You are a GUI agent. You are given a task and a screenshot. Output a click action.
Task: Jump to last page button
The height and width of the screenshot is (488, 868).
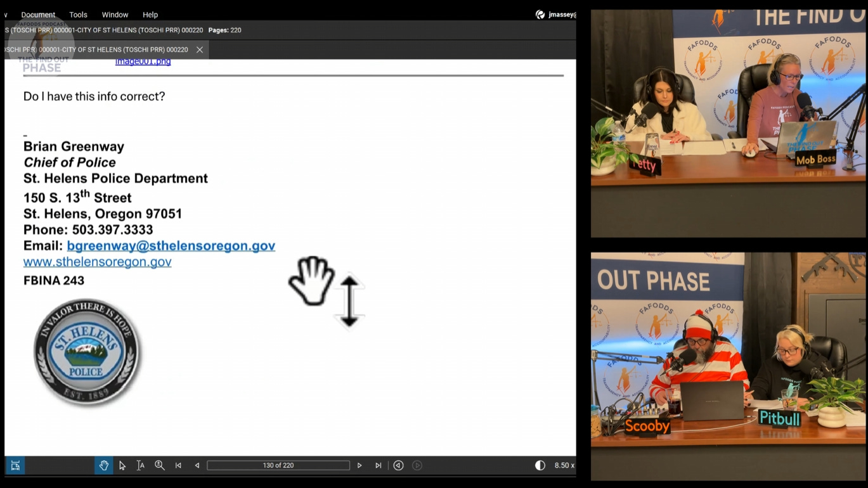point(379,465)
